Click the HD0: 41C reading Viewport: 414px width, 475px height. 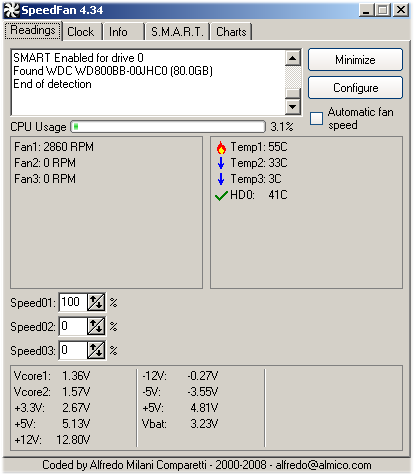click(259, 195)
